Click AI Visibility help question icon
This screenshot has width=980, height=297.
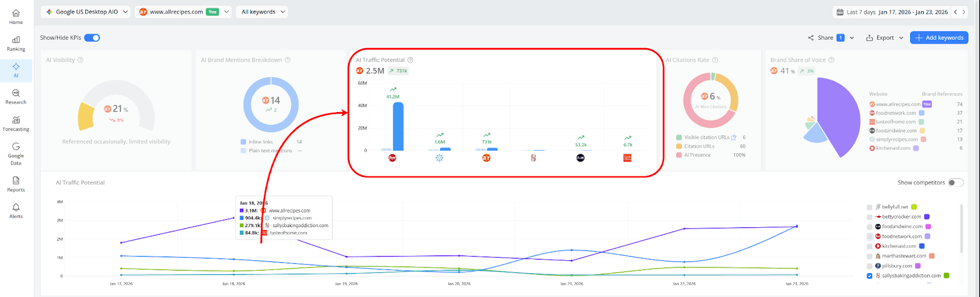(x=81, y=60)
